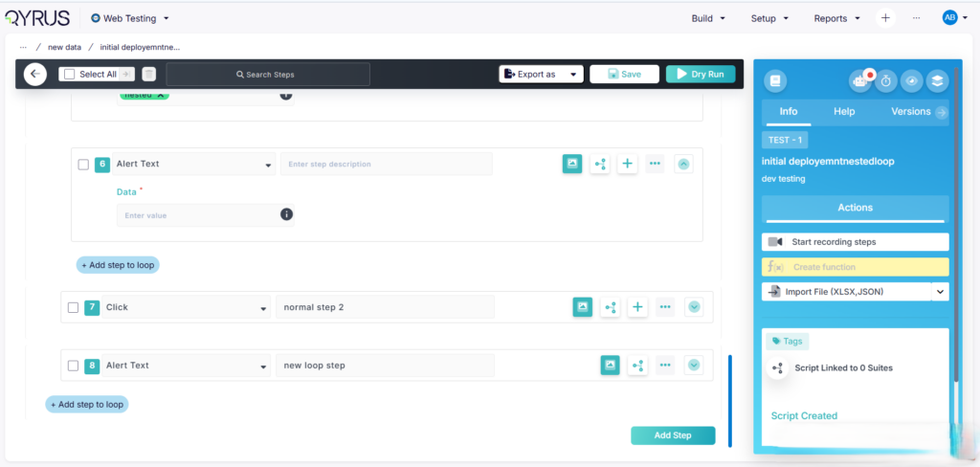Collapse step 6 with its chevron button
Image resolution: width=980 pixels, height=467 pixels.
tap(683, 164)
